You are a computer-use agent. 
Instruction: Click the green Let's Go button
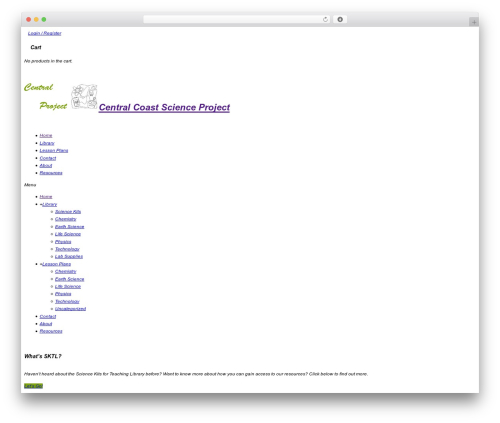click(x=33, y=386)
